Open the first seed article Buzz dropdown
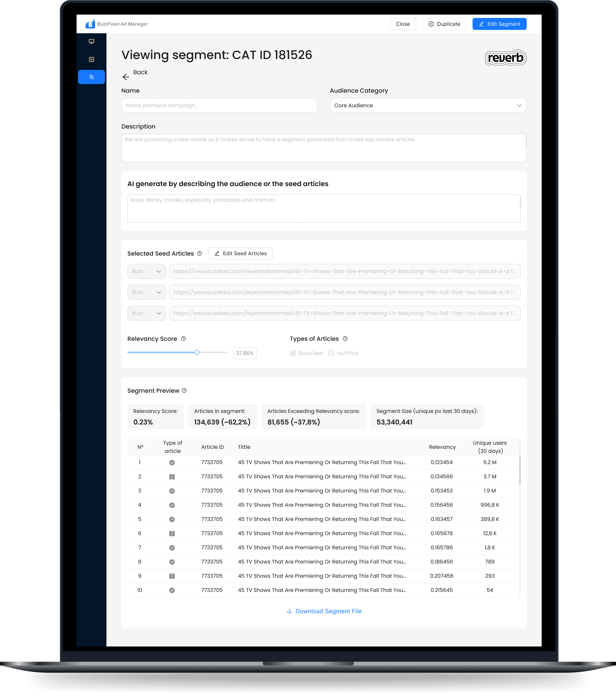The width and height of the screenshot is (616, 696). click(x=147, y=271)
